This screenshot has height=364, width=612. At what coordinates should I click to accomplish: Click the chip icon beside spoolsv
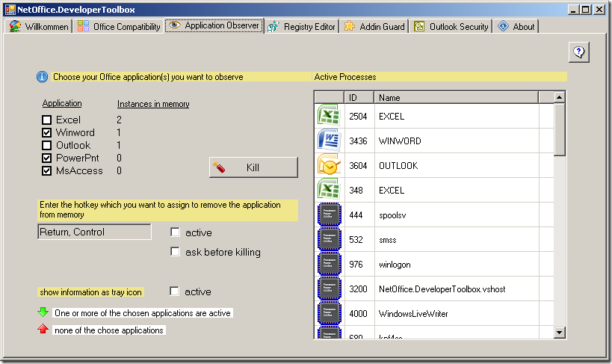[329, 215]
